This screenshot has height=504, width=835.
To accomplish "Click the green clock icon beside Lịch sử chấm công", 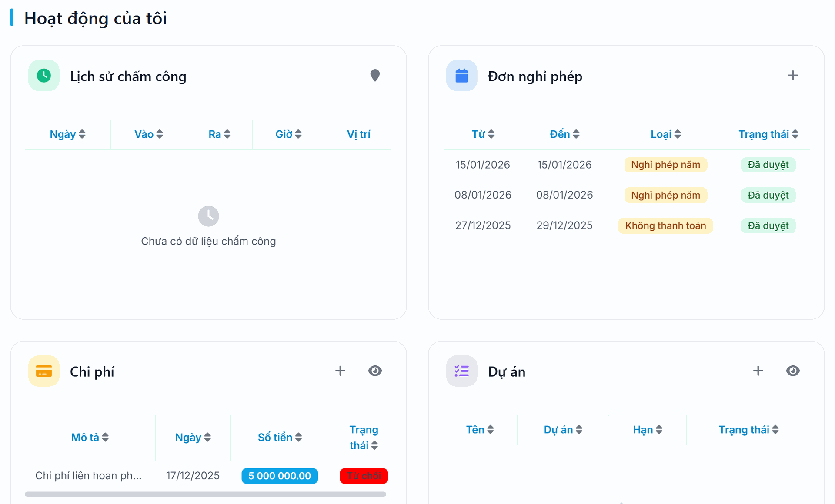I will 44,76.
